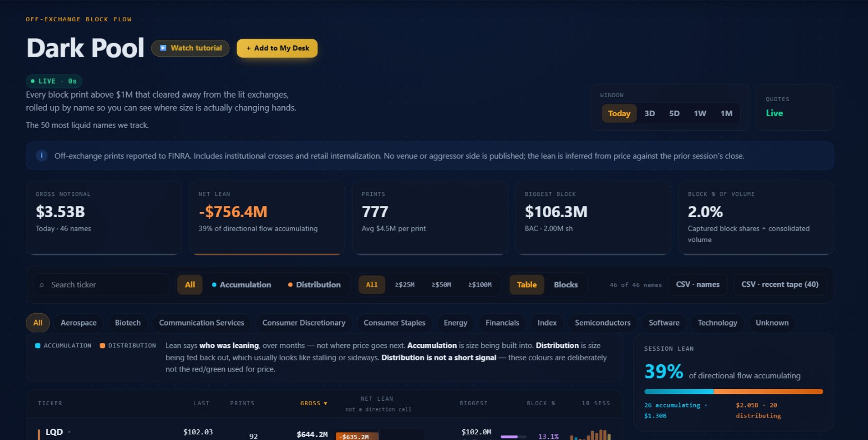The width and height of the screenshot is (868, 440).
Task: Filter by Index sector
Action: coord(547,323)
